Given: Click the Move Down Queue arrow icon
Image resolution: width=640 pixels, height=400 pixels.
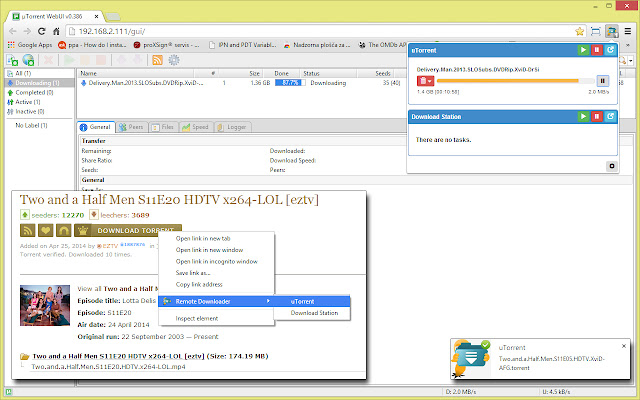Looking at the screenshot, I should point(138,60).
